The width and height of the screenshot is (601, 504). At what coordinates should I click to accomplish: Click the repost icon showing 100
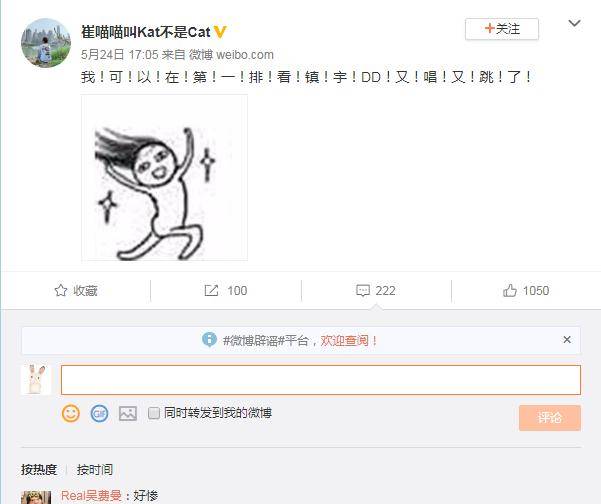coord(211,291)
